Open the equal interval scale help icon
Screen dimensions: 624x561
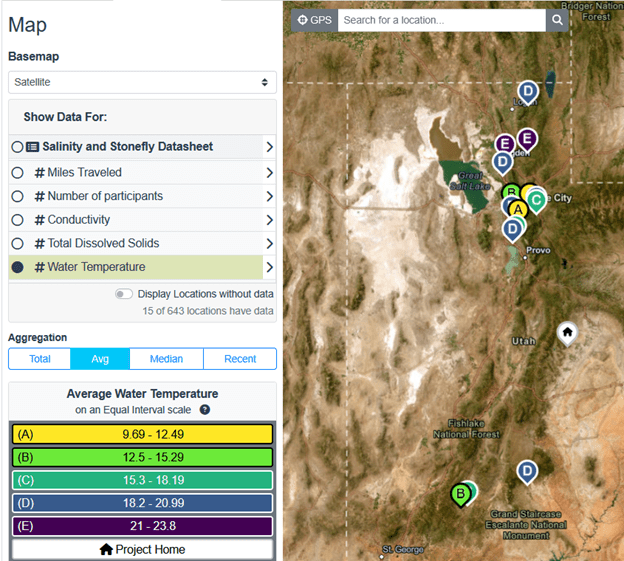click(x=204, y=410)
